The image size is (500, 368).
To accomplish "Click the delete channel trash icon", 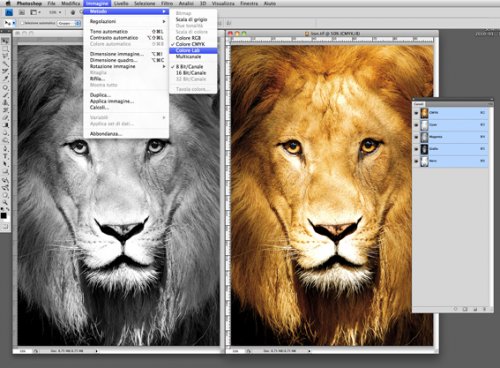I will (x=484, y=309).
